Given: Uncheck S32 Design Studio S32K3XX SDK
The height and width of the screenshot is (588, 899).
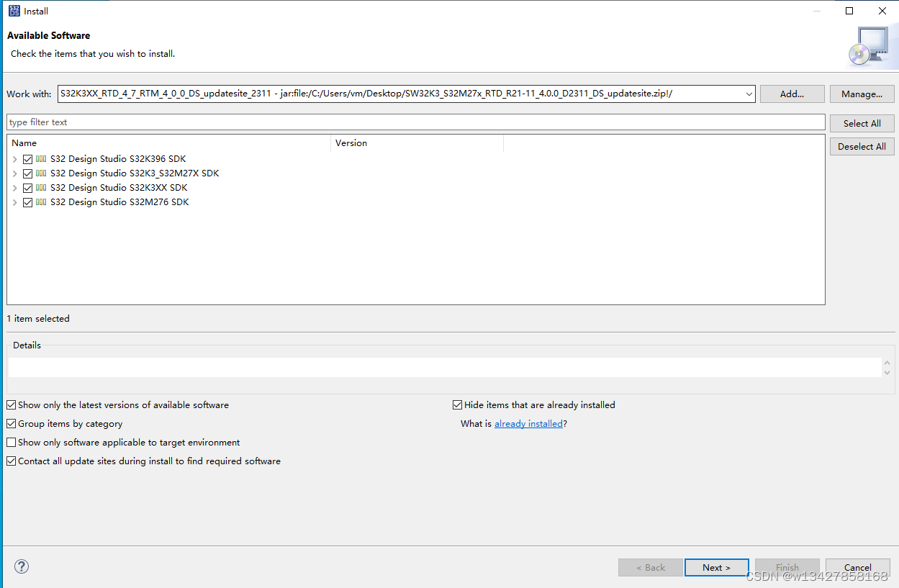Looking at the screenshot, I should click(x=27, y=188).
